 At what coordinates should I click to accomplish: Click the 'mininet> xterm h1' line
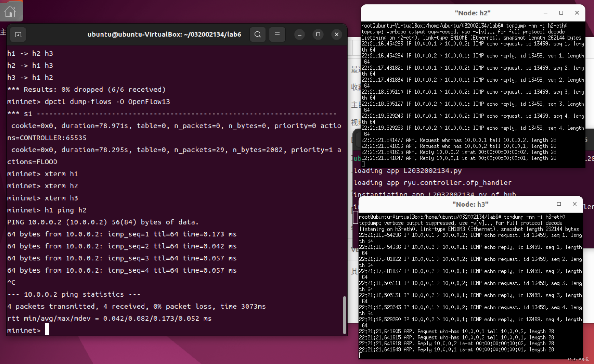coord(43,174)
